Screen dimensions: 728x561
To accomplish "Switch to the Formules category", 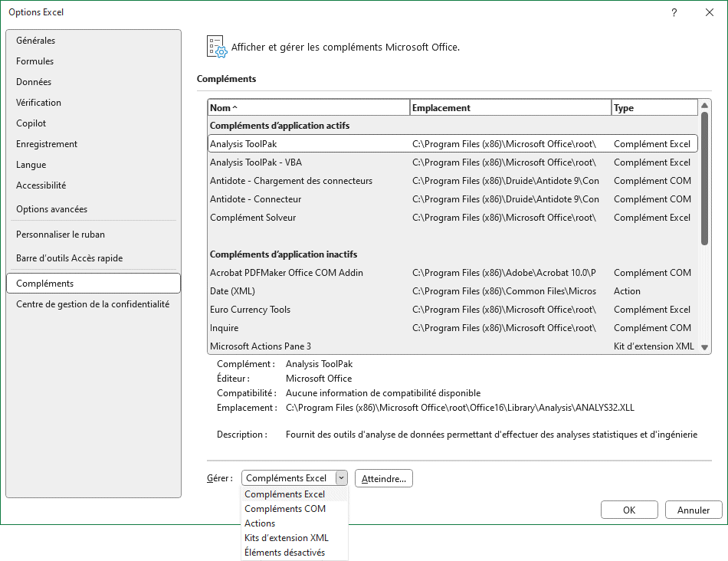I will pos(93,61).
